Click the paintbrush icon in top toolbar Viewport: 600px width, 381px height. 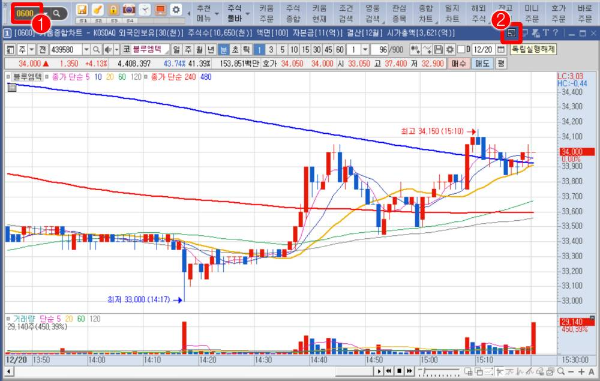[98, 10]
